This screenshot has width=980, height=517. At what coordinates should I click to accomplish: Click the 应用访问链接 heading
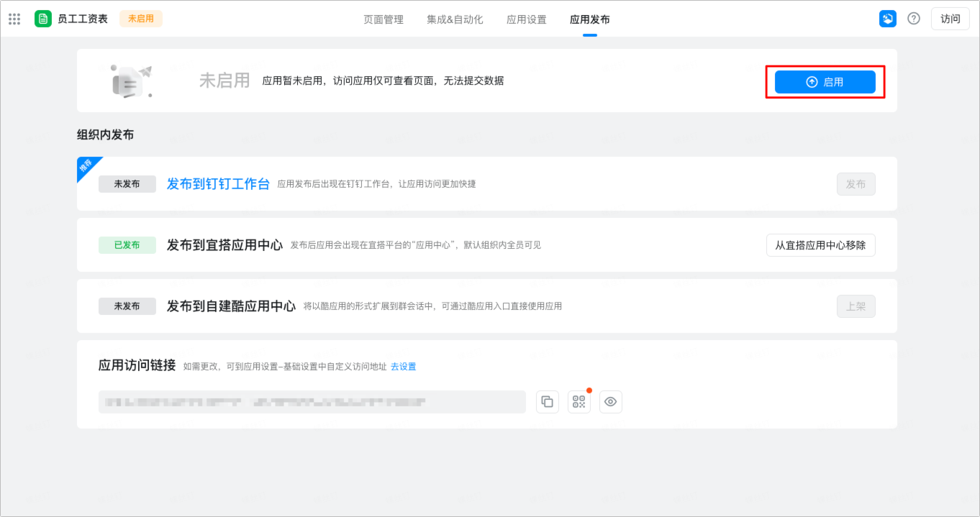point(137,365)
